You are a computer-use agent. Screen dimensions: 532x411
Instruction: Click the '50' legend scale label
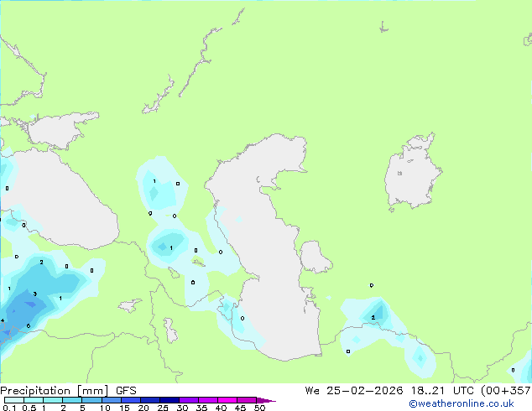[259, 408]
